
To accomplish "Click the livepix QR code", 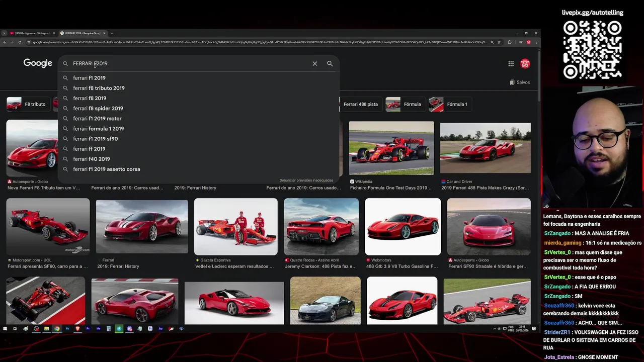I will click(x=592, y=50).
